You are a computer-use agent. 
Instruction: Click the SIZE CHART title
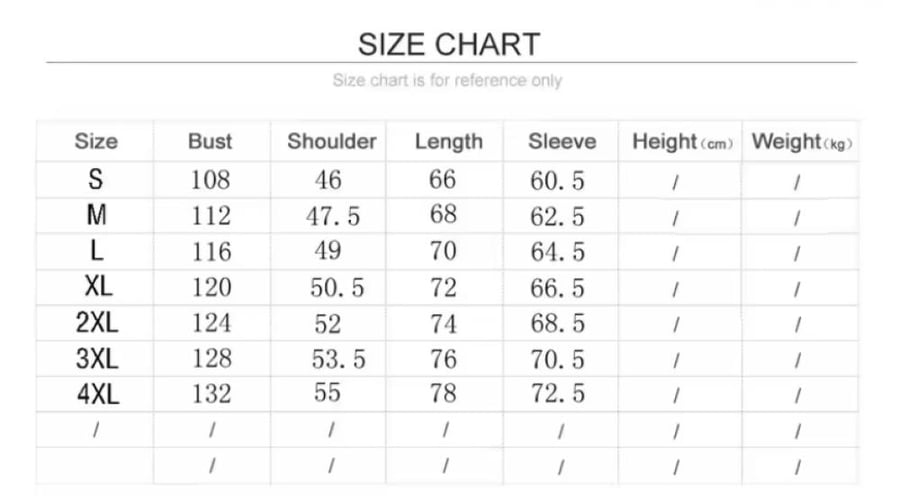449,44
